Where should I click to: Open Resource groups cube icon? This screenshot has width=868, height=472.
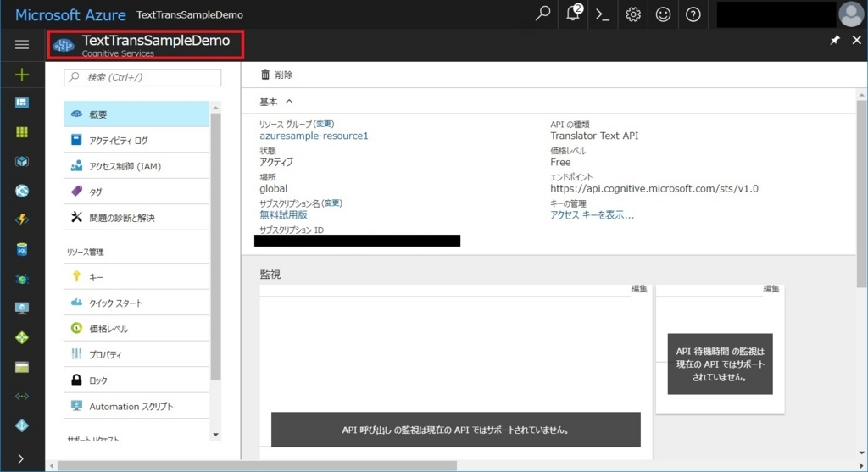point(22,162)
